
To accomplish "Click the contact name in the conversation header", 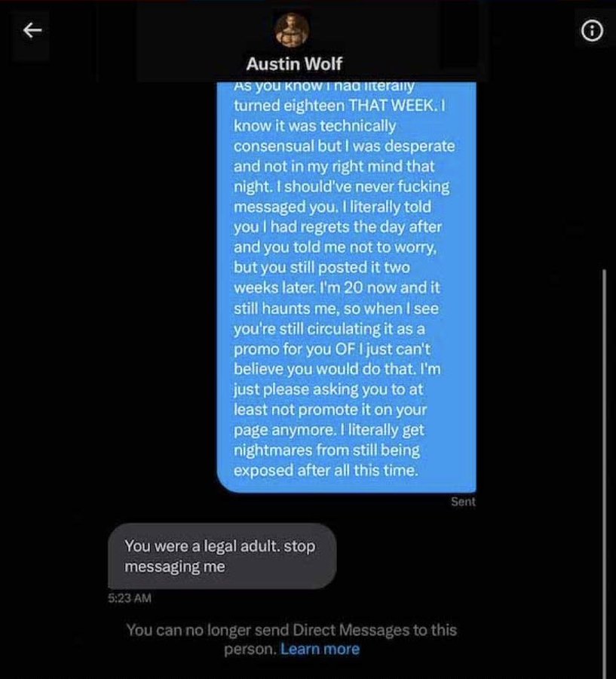I will pyautogui.click(x=294, y=64).
